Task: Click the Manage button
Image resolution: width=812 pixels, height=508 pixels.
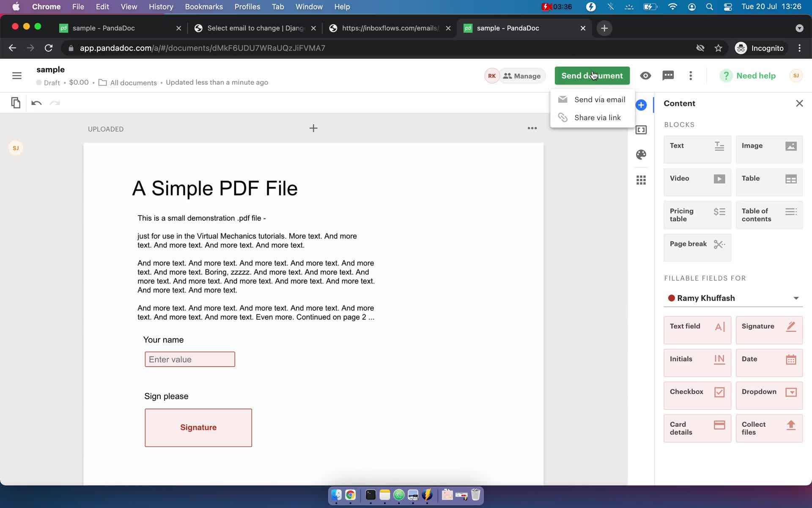Action: (521, 75)
